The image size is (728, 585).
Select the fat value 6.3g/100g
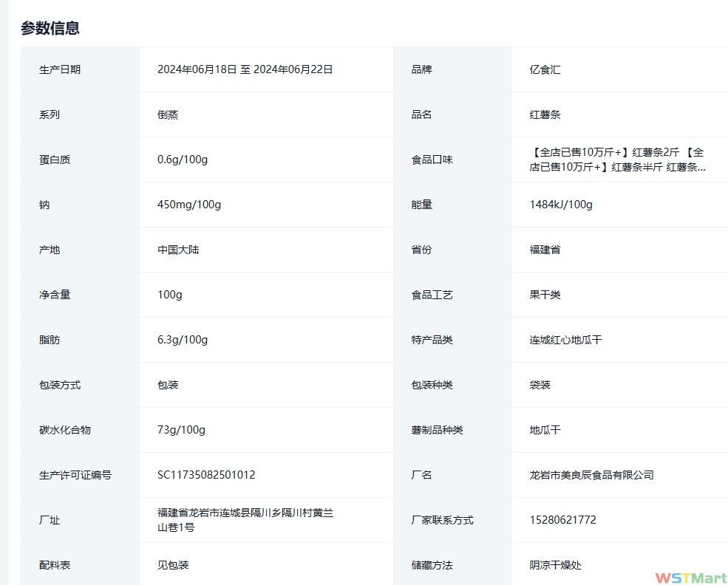tap(183, 340)
